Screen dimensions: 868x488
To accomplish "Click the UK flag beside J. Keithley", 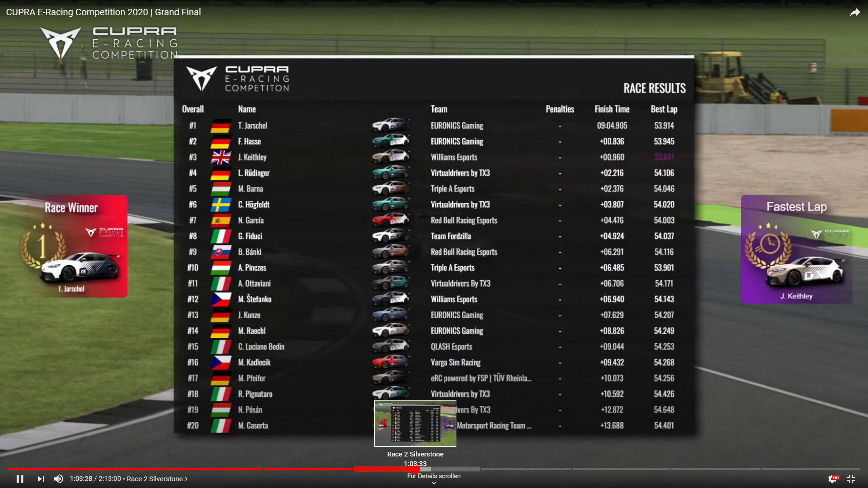I will [x=221, y=157].
